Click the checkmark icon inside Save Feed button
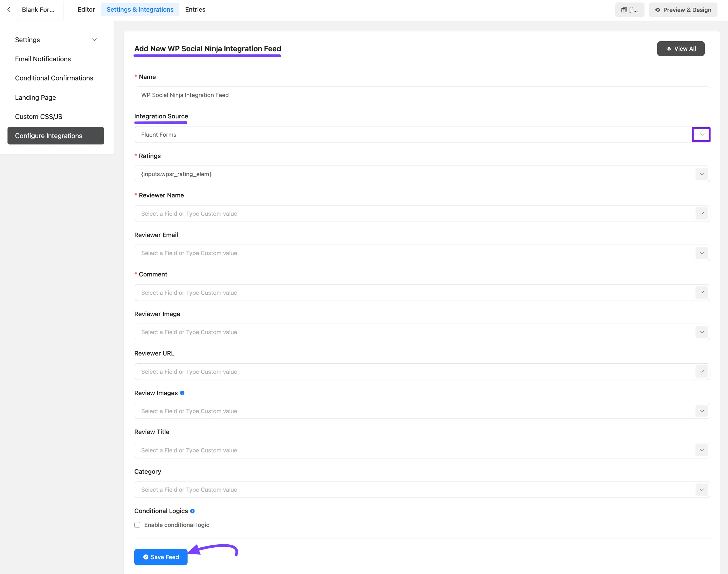 [146, 557]
